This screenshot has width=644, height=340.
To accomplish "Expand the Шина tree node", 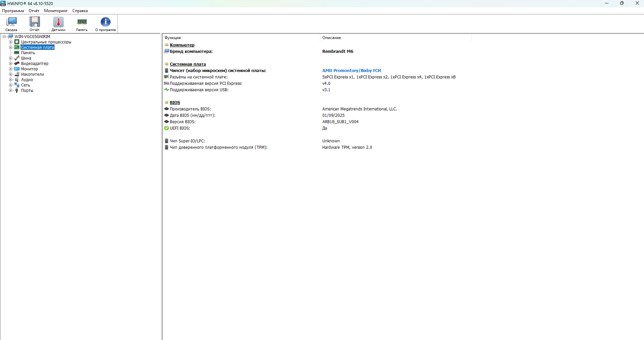I will [x=11, y=58].
